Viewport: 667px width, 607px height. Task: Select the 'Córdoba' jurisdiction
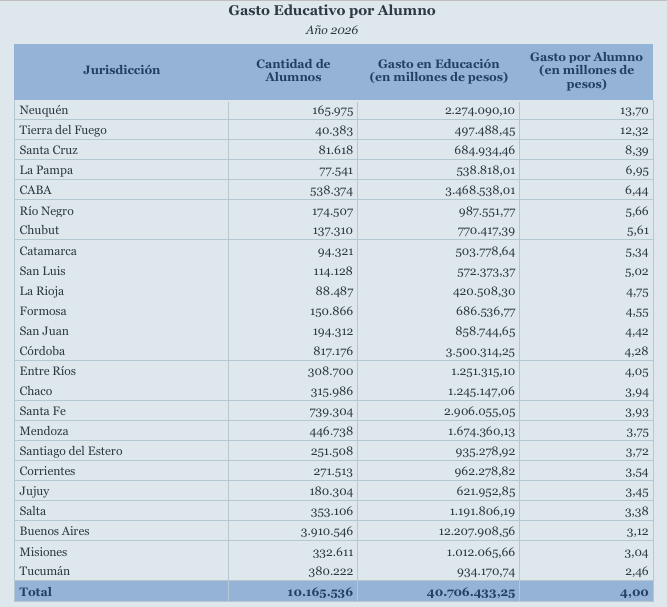pyautogui.click(x=42, y=351)
